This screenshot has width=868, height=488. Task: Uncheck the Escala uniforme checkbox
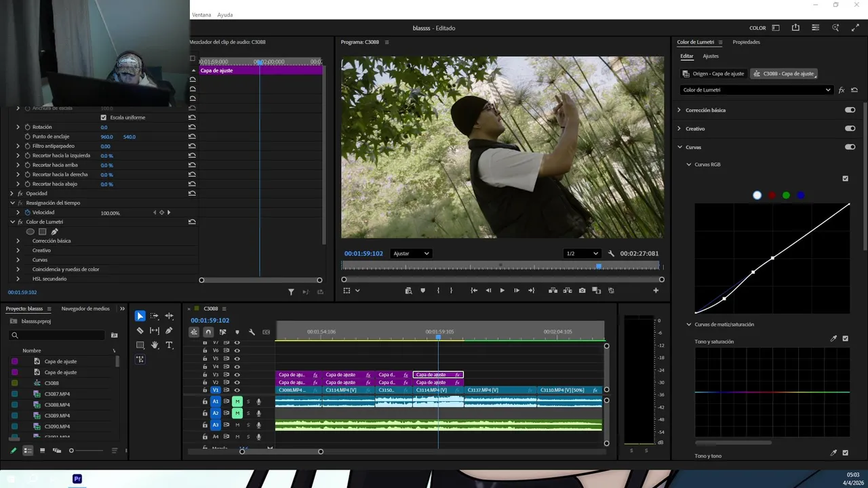coord(103,117)
